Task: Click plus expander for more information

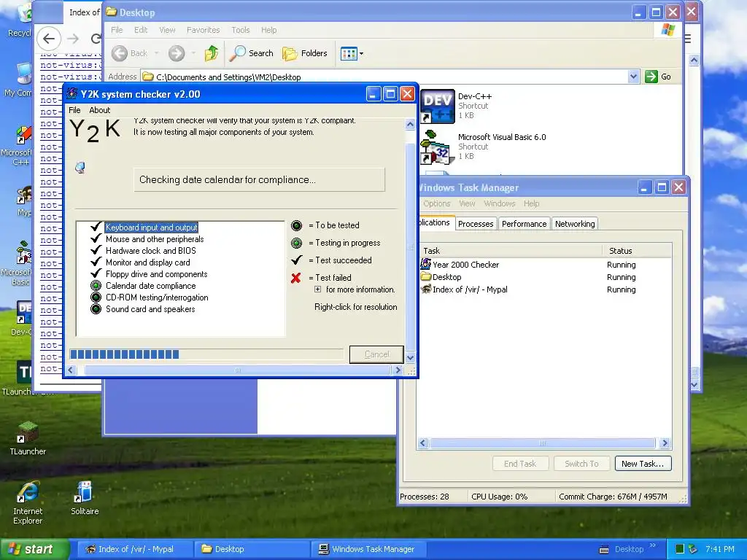Action: (318, 289)
